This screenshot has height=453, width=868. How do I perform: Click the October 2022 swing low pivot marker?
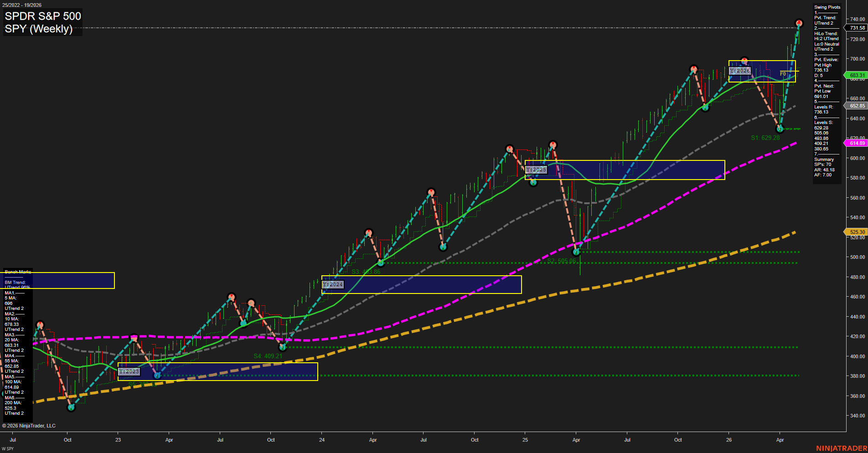(71, 407)
